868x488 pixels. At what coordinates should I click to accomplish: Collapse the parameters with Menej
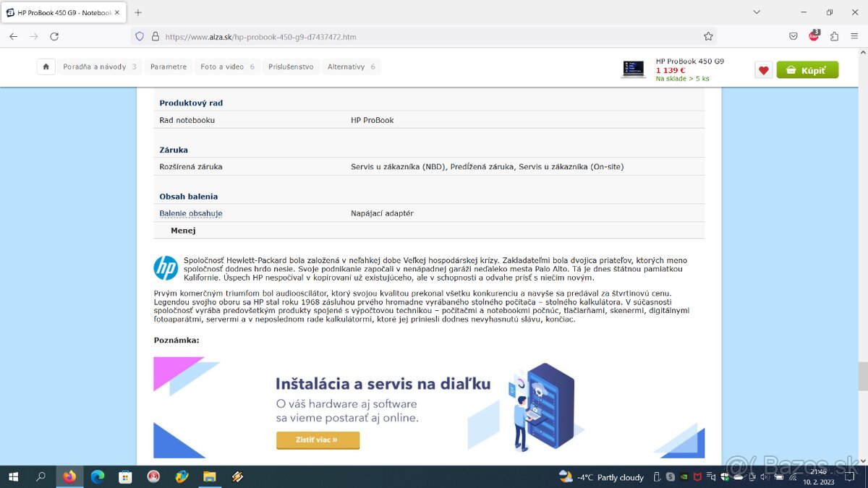tap(183, 231)
